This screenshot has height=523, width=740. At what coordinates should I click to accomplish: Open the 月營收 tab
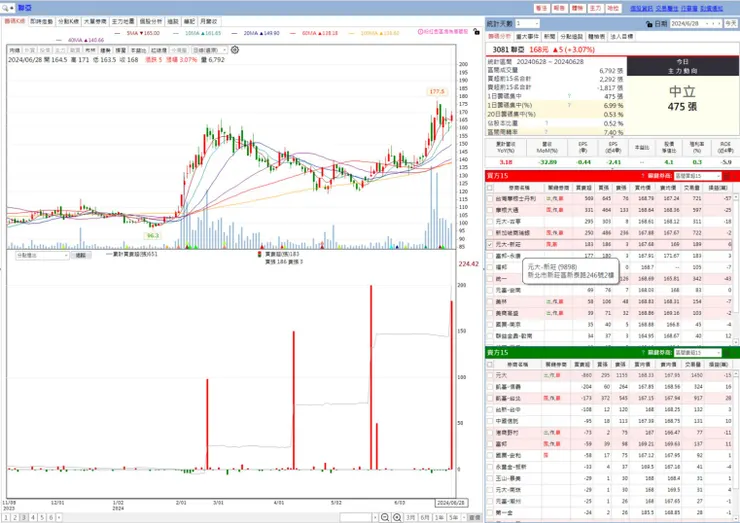(x=209, y=22)
